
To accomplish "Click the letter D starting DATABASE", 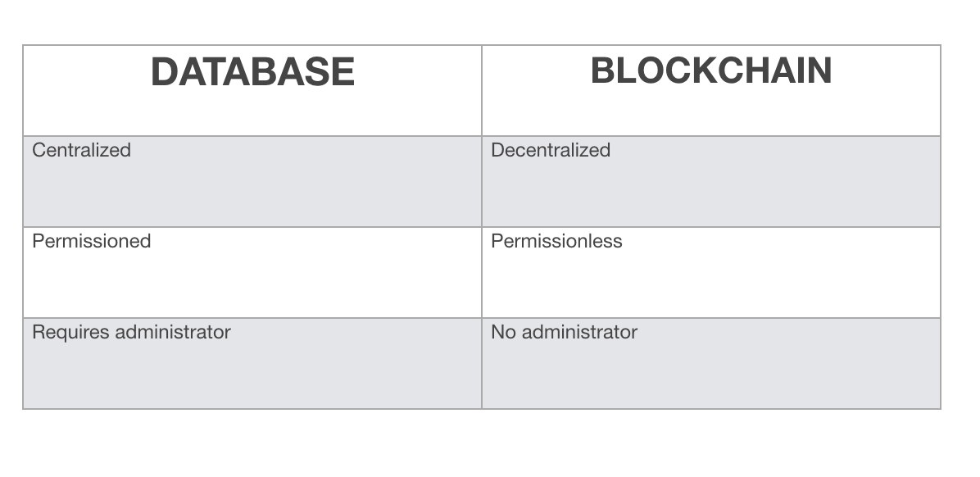I will point(164,72).
